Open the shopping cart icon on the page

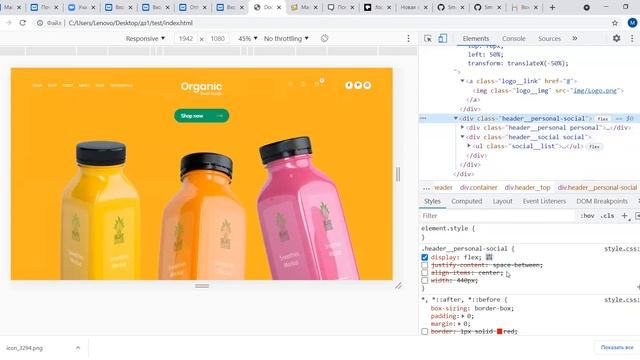(x=317, y=84)
